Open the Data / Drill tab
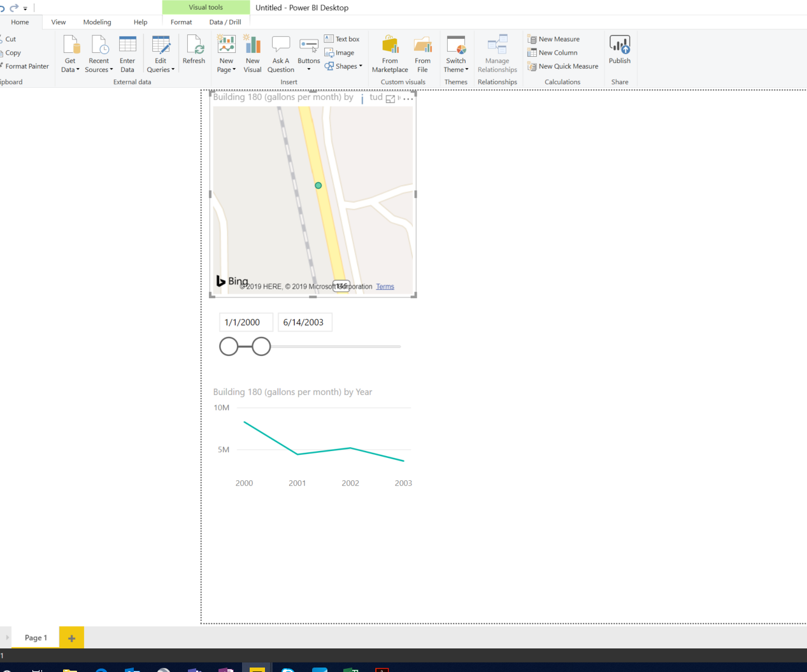 [x=225, y=22]
